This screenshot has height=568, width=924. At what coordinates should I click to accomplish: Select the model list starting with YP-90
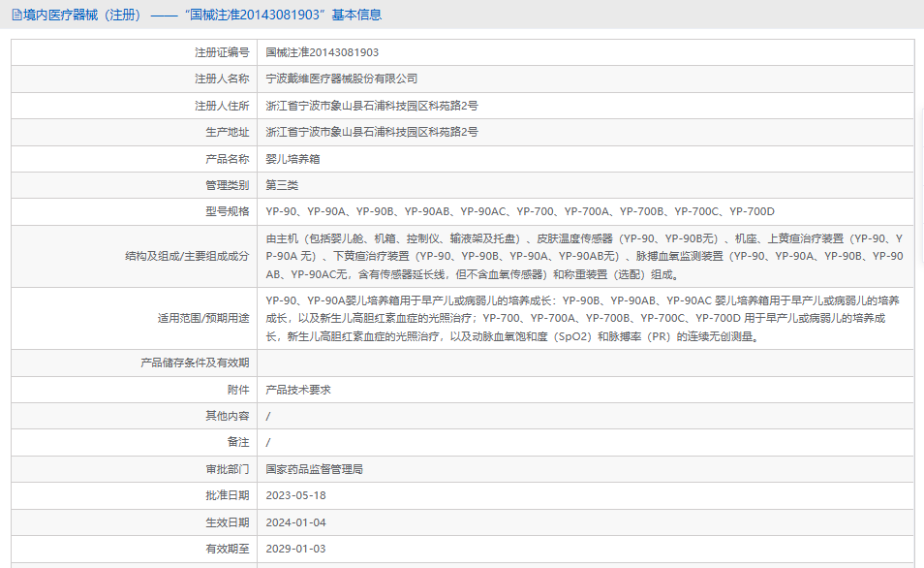(x=520, y=211)
